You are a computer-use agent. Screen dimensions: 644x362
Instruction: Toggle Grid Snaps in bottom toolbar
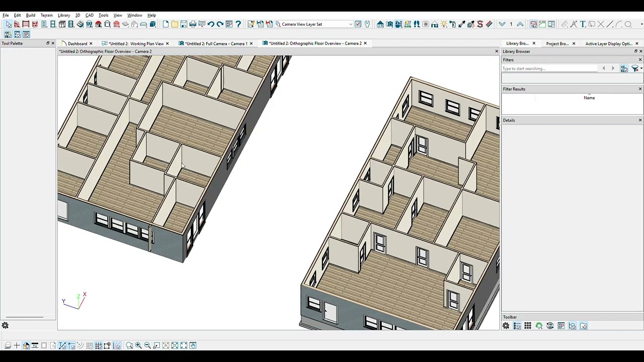coord(99,345)
